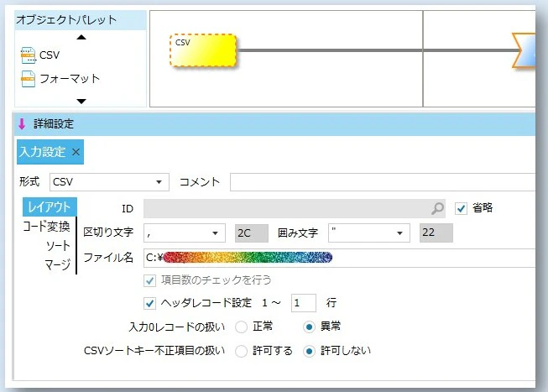Screen dimensions: 548x392
Task: Open the コード変換 side tab
Action: coord(46,227)
